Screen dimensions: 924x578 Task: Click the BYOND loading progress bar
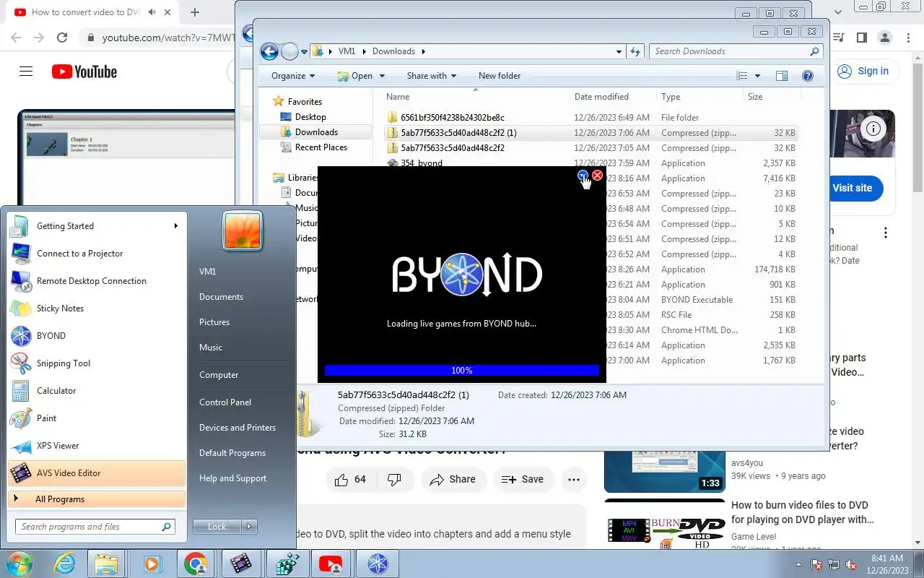pos(462,371)
